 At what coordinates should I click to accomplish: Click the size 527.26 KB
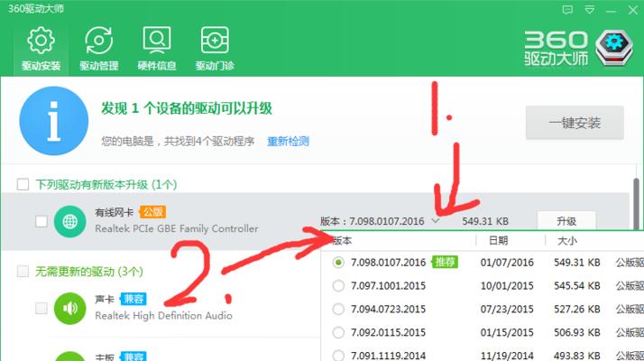577,310
